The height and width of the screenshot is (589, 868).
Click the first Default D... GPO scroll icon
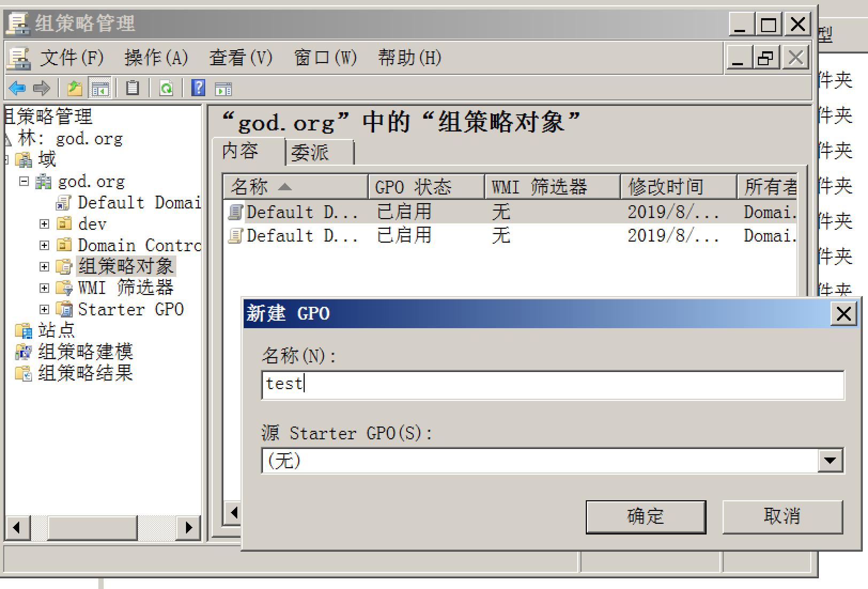(235, 212)
